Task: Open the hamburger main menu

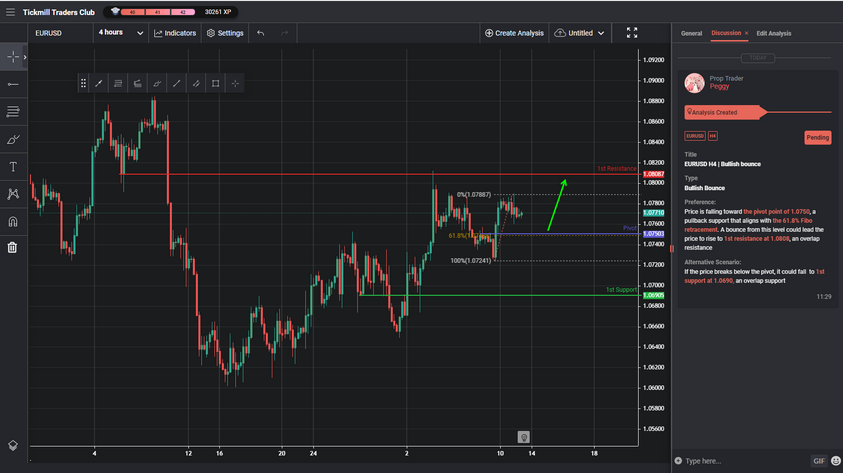Action: [x=10, y=12]
